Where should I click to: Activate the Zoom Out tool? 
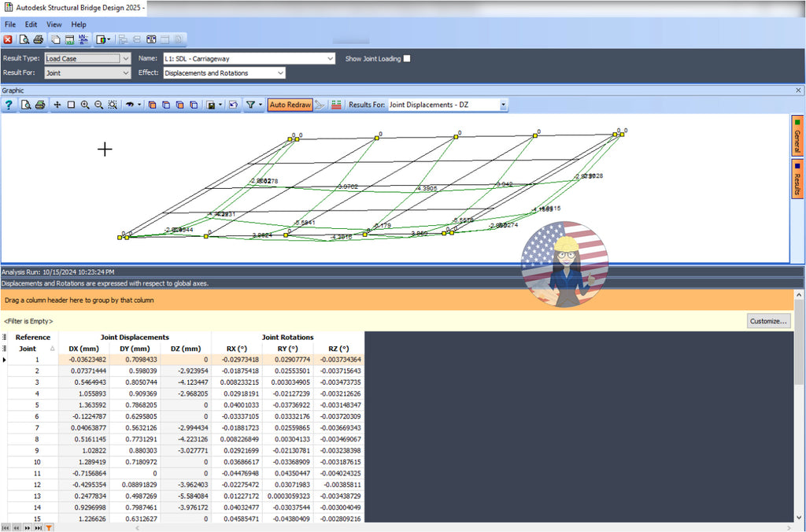pyautogui.click(x=98, y=104)
